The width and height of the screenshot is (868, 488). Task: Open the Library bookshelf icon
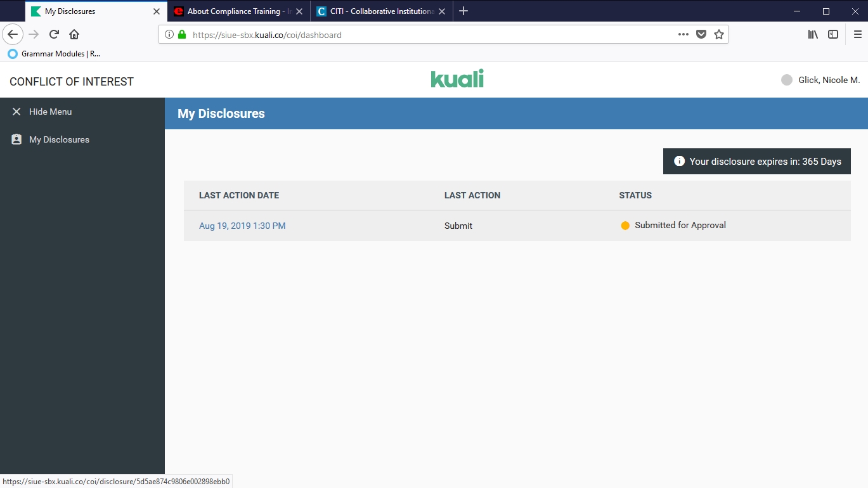813,34
